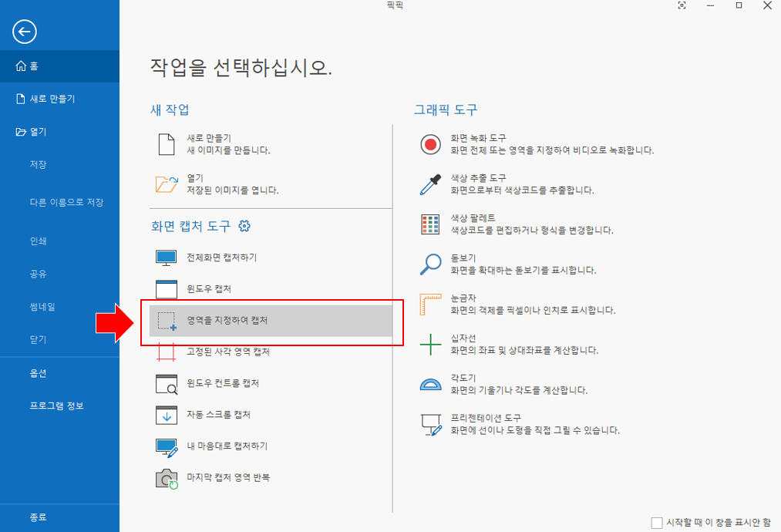The height and width of the screenshot is (532, 781).
Task: Enable 시작할 때 이 창을 표시안 함 checkbox
Action: click(x=657, y=523)
